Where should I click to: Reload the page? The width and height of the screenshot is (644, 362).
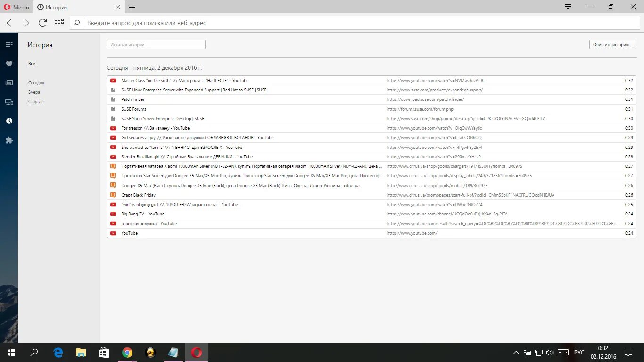point(42,23)
